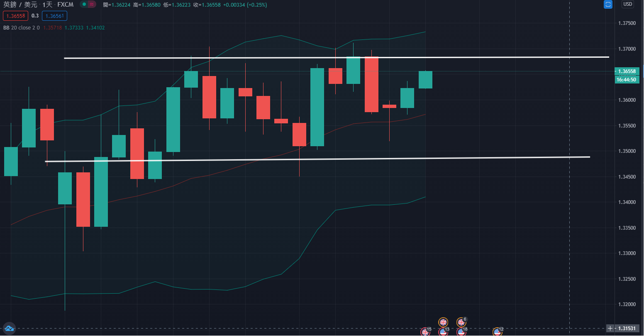Click the blue buy price 1.36561 button

coord(54,16)
